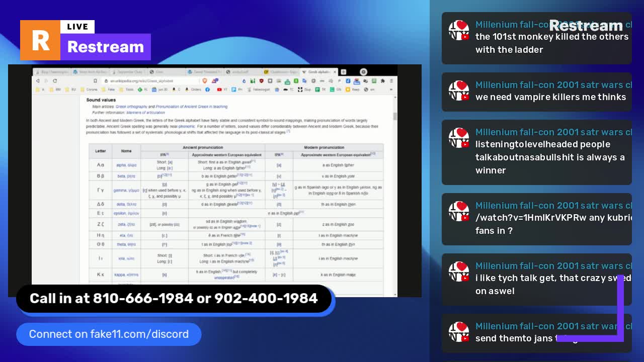The image size is (644, 362).
Task: Open the YT bookmark
Action: (222, 89)
